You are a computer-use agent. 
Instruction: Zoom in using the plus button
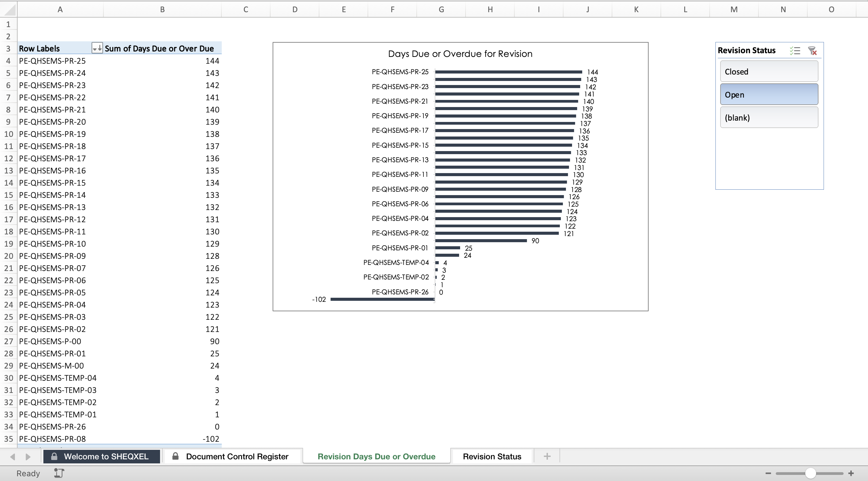tap(851, 473)
